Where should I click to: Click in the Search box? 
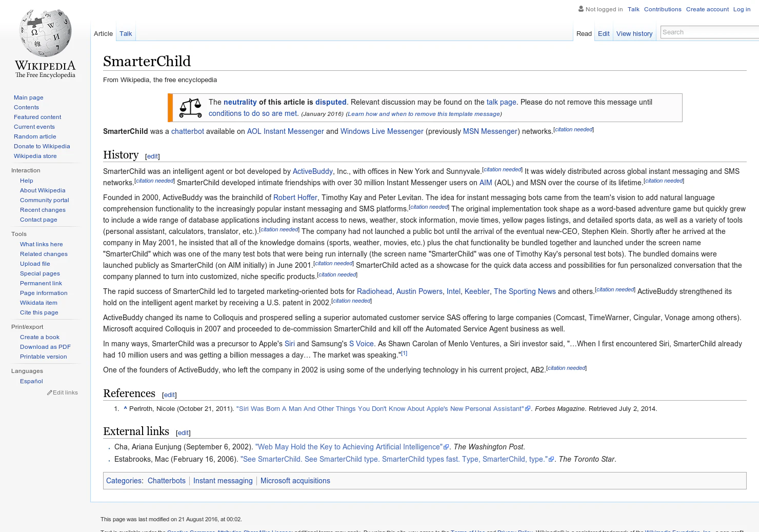point(710,32)
